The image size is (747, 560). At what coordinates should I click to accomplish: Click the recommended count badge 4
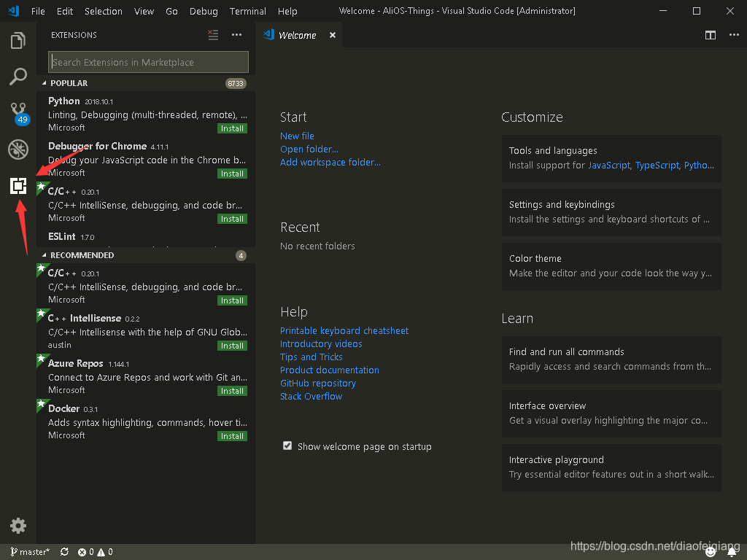[x=241, y=256]
